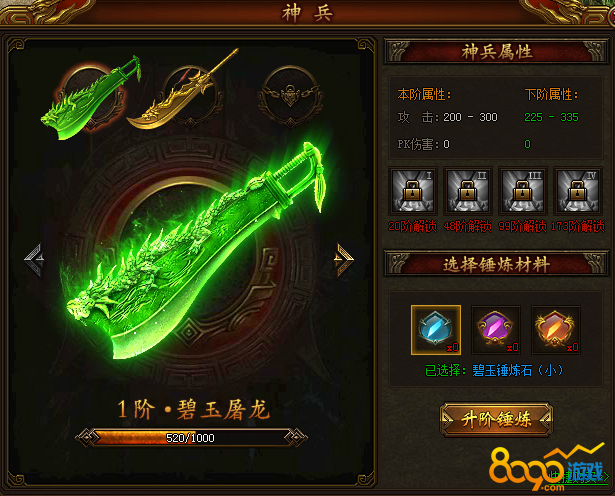615x496 pixels.
Task: Click the 神兵属性 panel header
Action: [x=496, y=51]
